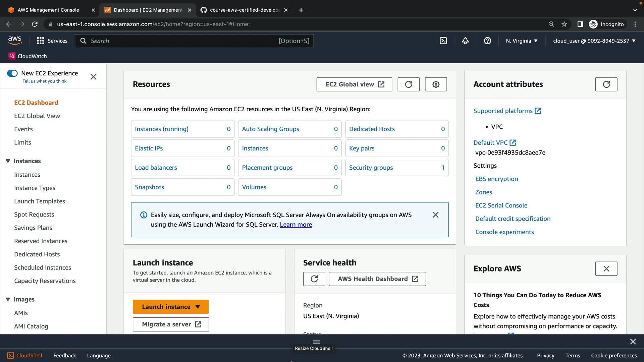The image size is (644, 362).
Task: Click the help question mark icon
Action: coord(487,41)
